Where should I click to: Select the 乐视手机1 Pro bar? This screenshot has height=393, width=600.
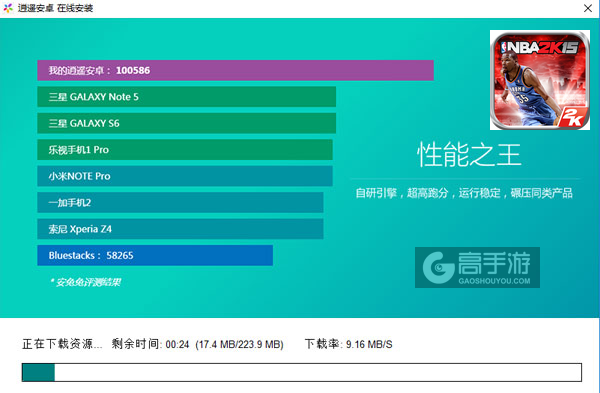click(185, 150)
